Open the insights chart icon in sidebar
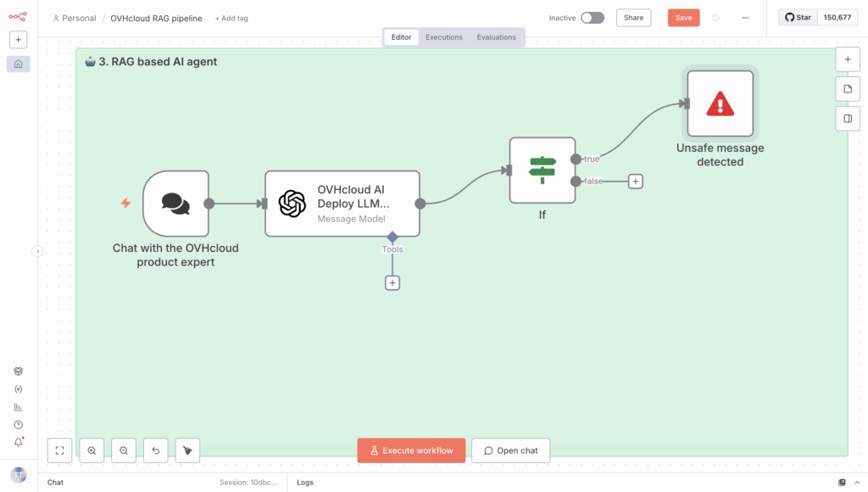The width and height of the screenshot is (868, 492). [18, 407]
